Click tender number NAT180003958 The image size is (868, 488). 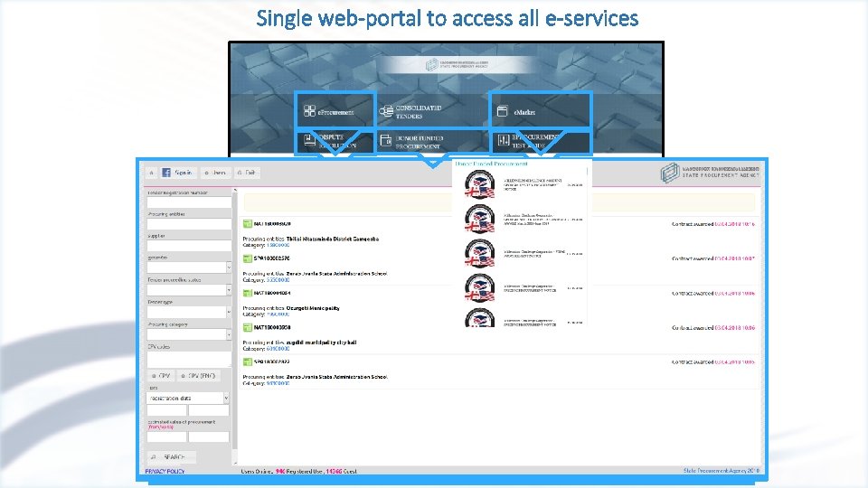272,327
